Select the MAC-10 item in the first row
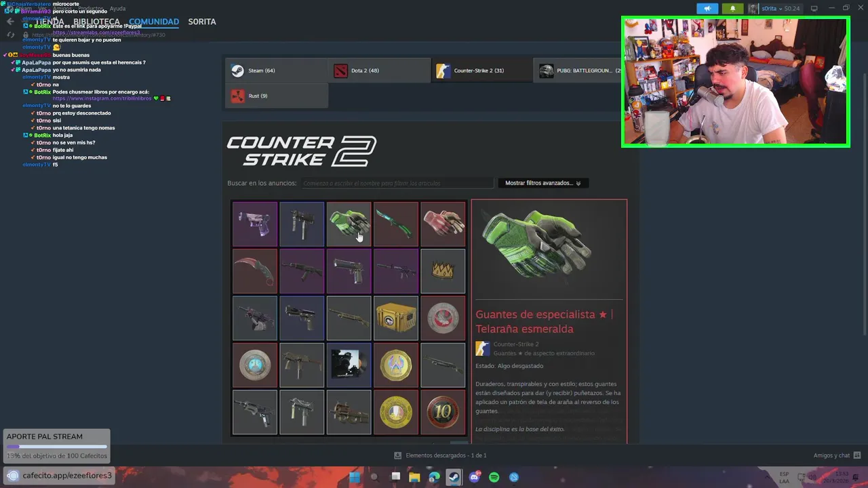The image size is (868, 488). pos(302,224)
